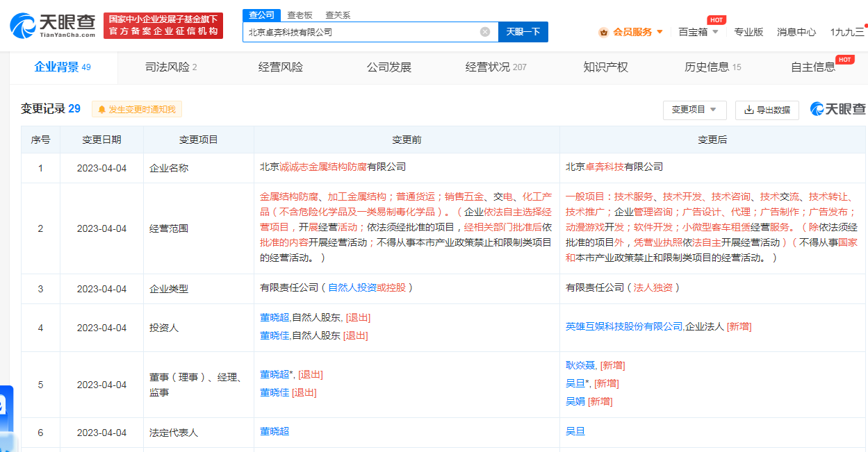868x452 pixels.
Task: Click the TianYanCha logo in header
Action: (53, 26)
